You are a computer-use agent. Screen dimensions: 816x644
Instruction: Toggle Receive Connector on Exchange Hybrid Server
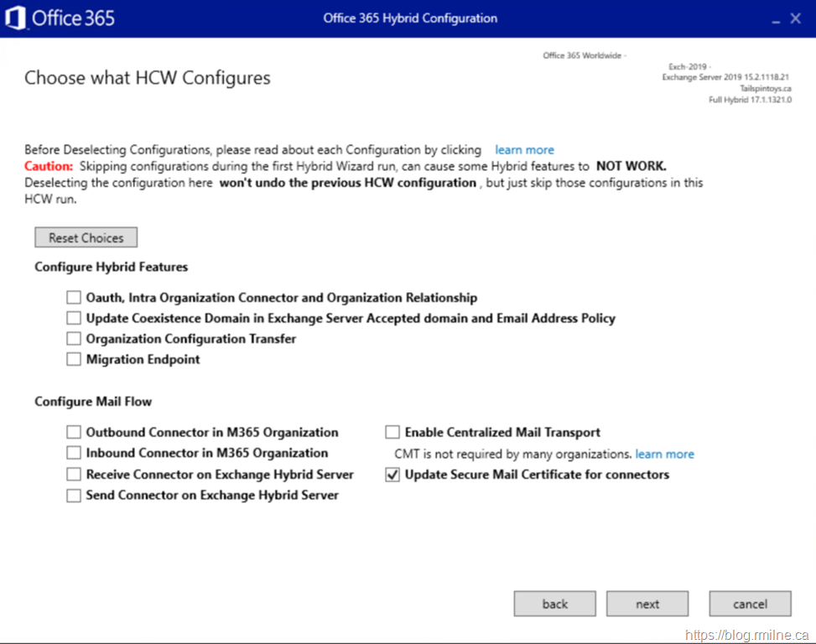pyautogui.click(x=74, y=475)
